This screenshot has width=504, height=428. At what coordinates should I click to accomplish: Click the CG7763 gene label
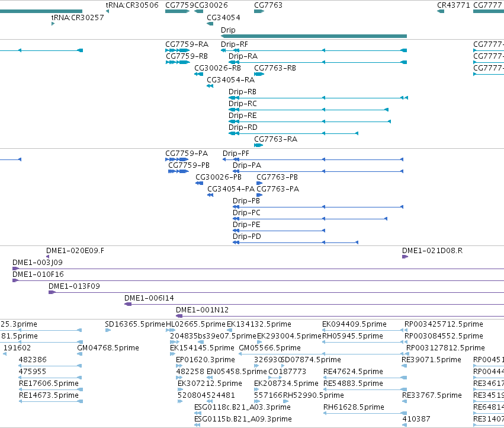click(268, 5)
